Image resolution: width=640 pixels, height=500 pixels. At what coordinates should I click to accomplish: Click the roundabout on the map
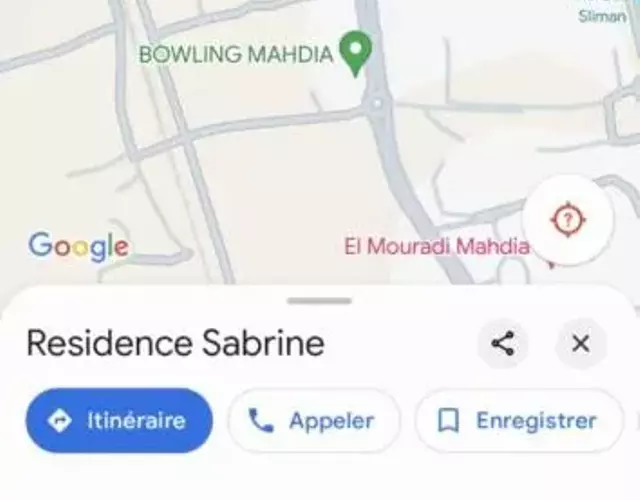coord(378,104)
